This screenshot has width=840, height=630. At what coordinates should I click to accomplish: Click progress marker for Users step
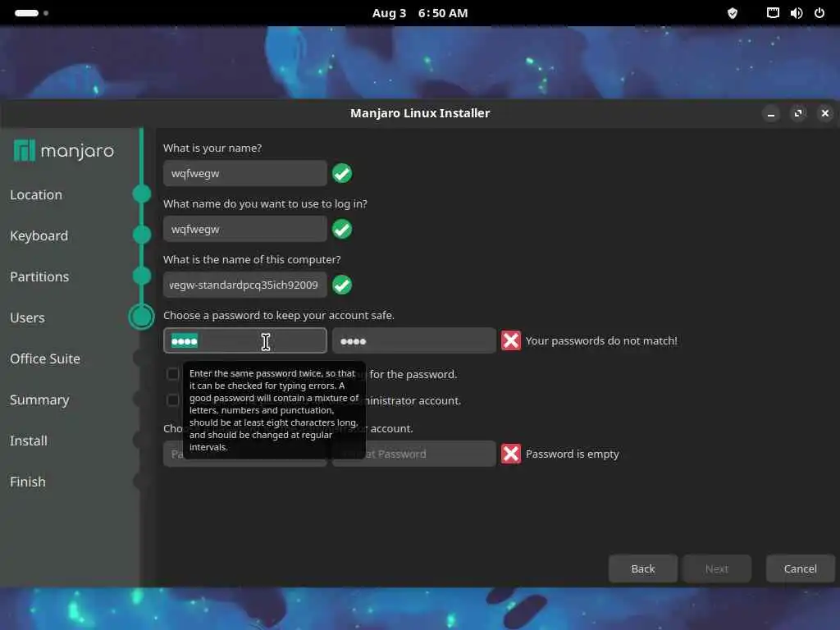click(x=141, y=317)
